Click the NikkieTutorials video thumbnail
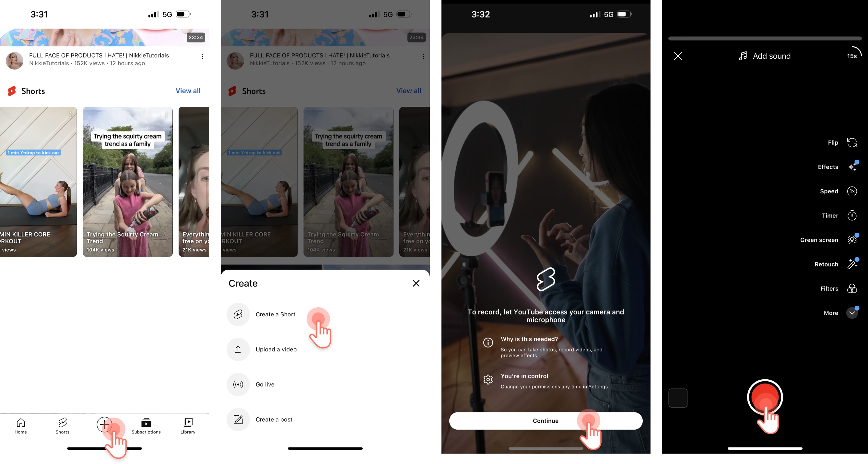The image size is (868, 464). click(104, 32)
